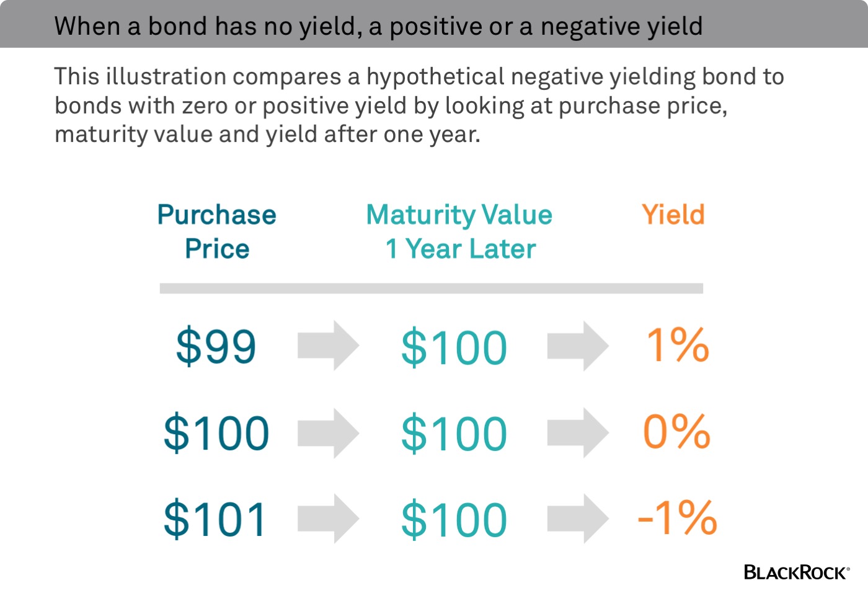Click the 0% yield value
This screenshot has height=593, width=868.
coord(676,432)
